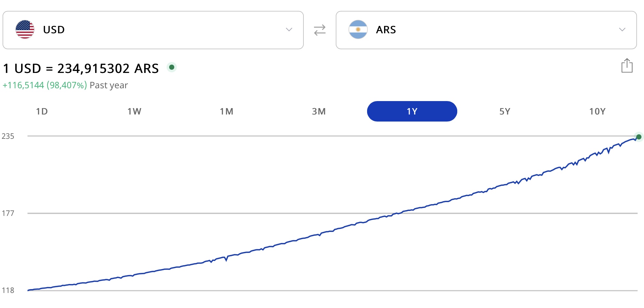The width and height of the screenshot is (644, 308).
Task: Switch chart range to 1W
Action: tap(134, 111)
